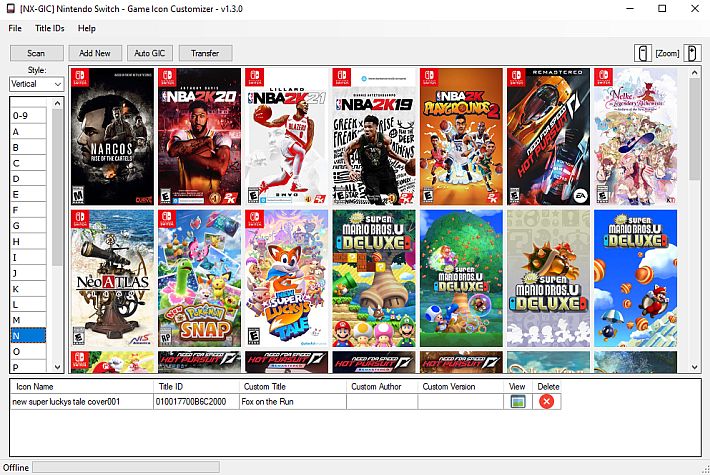This screenshot has width=710, height=475.
Task: Select the Mario Bros U Deluxe green tree cover
Action: point(461,278)
